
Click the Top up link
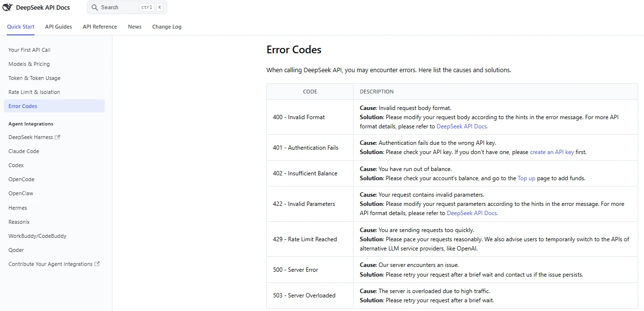tap(527, 178)
